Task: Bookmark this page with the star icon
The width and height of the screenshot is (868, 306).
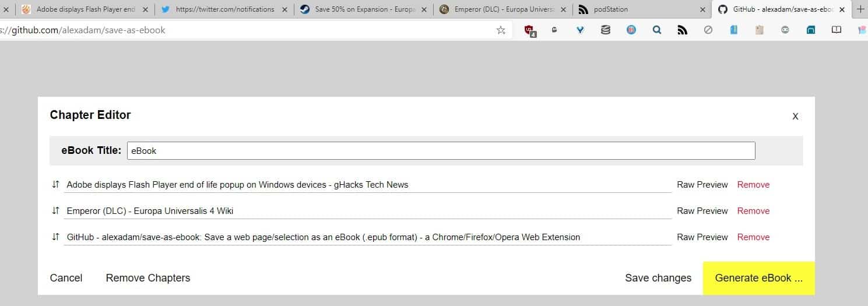Action: [501, 30]
